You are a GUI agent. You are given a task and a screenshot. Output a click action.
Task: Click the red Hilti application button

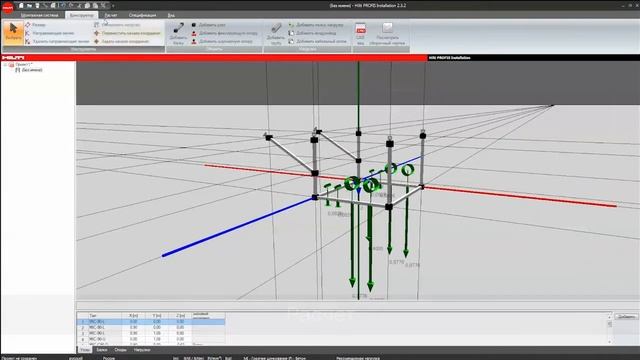tap(8, 7)
